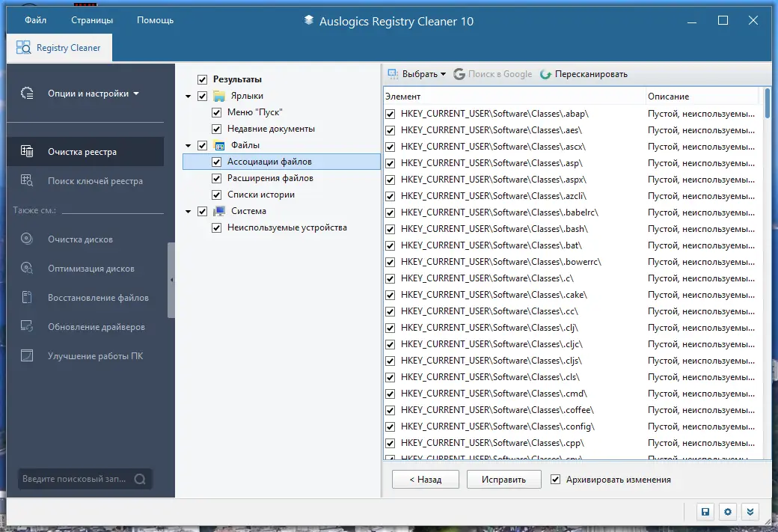Image resolution: width=778 pixels, height=532 pixels.
Task: Click the < Назад button
Action: pos(426,480)
